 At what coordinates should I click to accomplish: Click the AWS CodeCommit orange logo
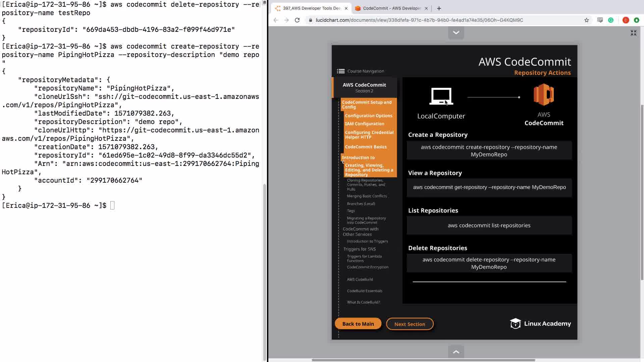tap(544, 95)
